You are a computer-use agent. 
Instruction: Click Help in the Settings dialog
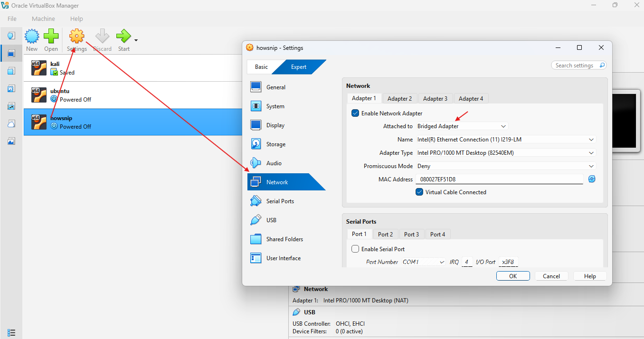pyautogui.click(x=590, y=276)
